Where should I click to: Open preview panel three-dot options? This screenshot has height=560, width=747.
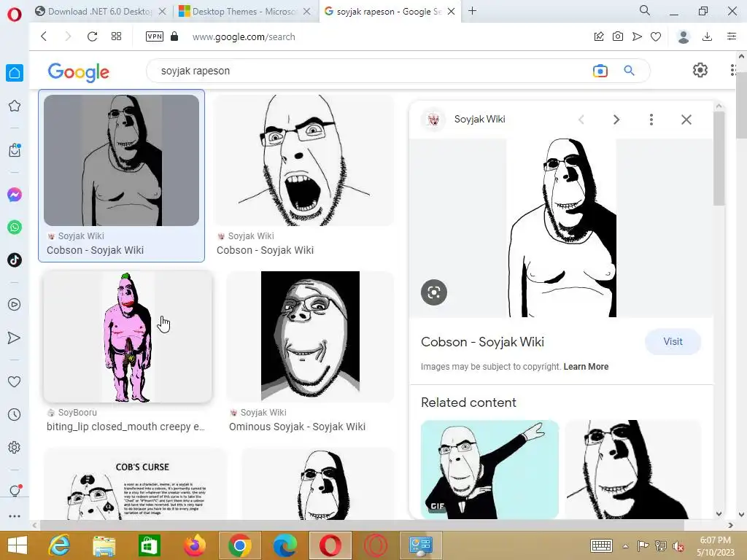point(651,120)
